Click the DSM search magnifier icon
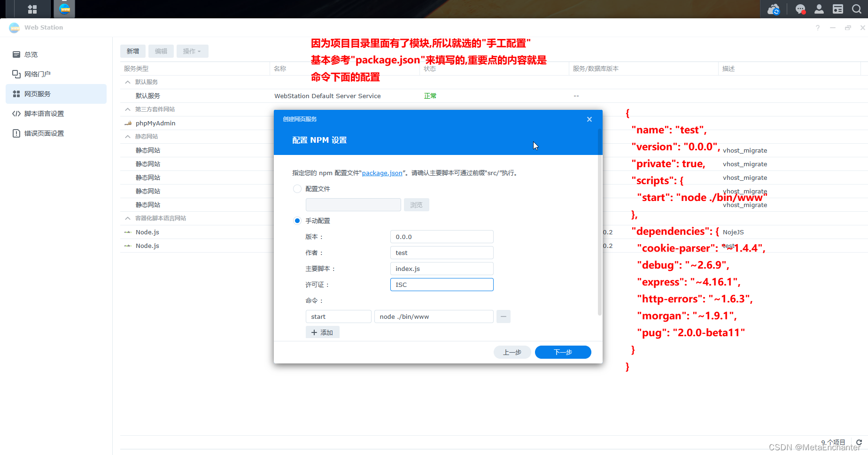 pyautogui.click(x=857, y=9)
